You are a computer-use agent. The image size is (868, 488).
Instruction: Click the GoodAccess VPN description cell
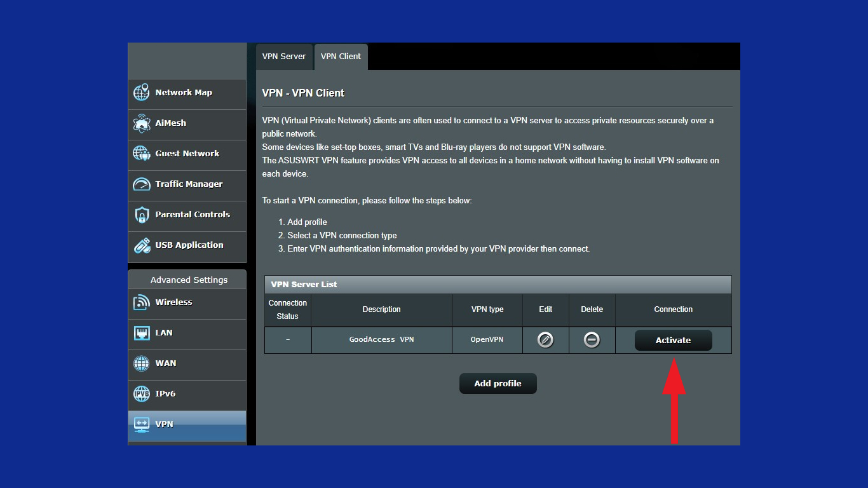coord(381,340)
